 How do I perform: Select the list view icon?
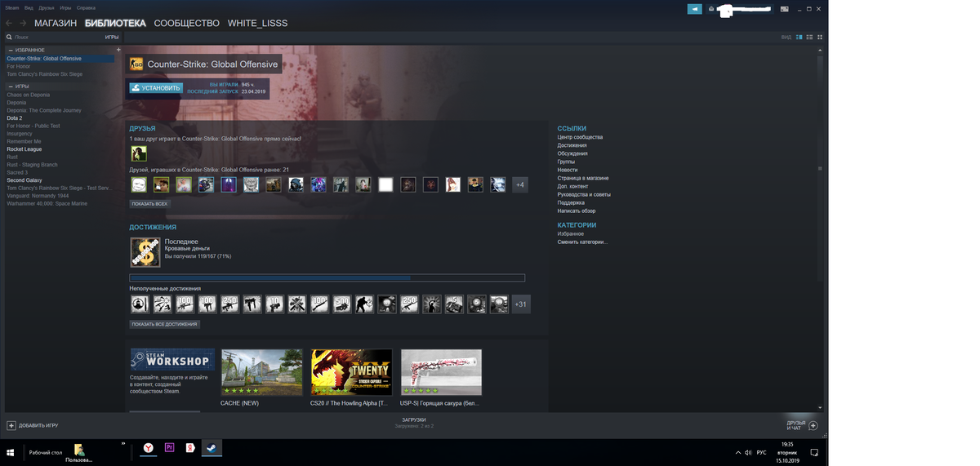pyautogui.click(x=809, y=37)
